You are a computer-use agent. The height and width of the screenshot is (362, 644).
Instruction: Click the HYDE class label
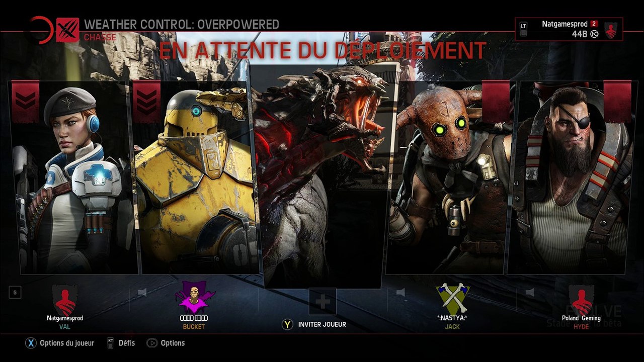tap(581, 327)
